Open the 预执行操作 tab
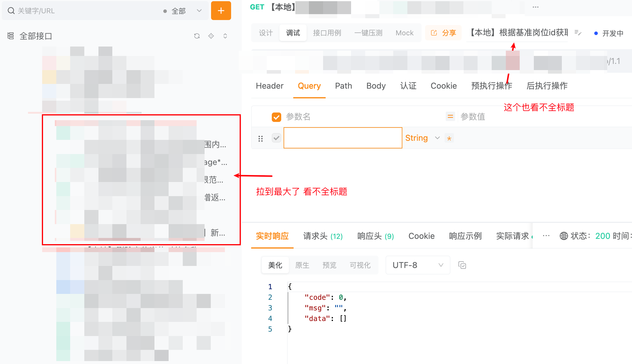The width and height of the screenshot is (632, 364). (x=491, y=86)
